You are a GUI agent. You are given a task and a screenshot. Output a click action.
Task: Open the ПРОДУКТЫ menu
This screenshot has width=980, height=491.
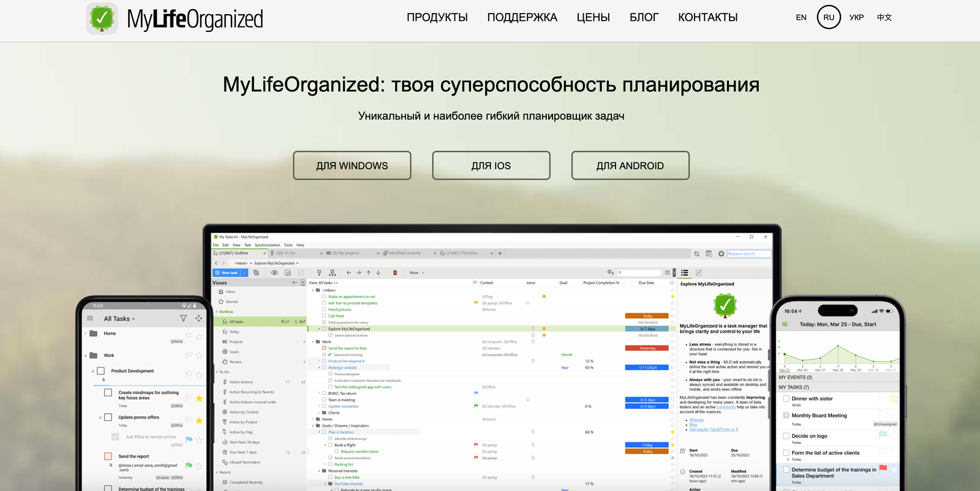(x=437, y=18)
